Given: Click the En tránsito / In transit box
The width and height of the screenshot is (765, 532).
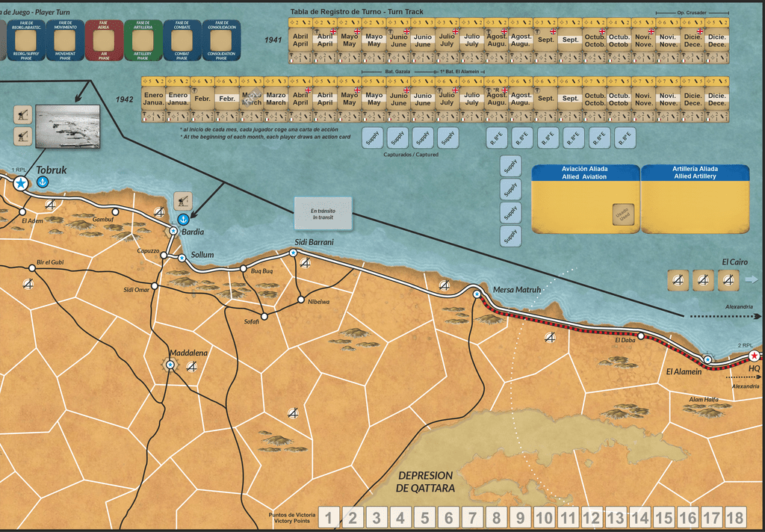Looking at the screenshot, I should [x=323, y=214].
